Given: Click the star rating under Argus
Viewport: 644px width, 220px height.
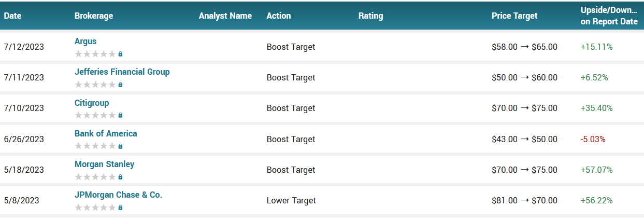Looking at the screenshot, I should (95, 54).
